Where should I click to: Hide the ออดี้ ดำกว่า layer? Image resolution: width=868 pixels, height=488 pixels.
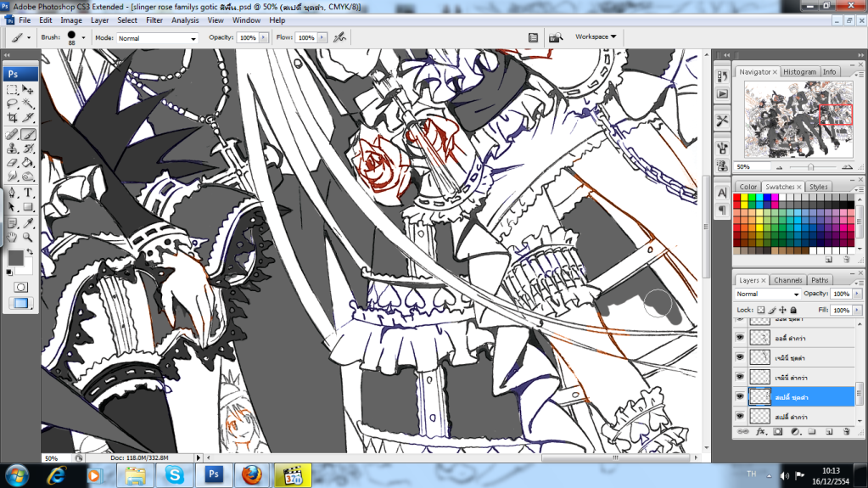point(740,337)
